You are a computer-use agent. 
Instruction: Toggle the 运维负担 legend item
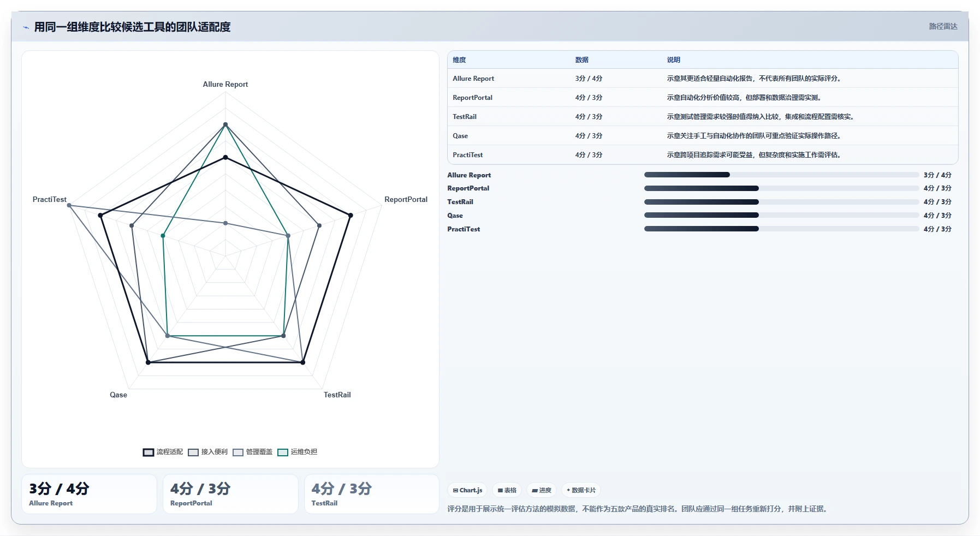coord(297,452)
